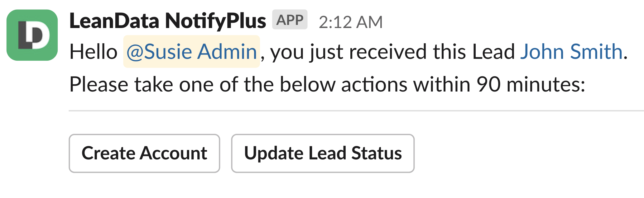Viewport: 644px width, 198px height.
Task: Click the word Account in the first button
Action: tap(173, 153)
